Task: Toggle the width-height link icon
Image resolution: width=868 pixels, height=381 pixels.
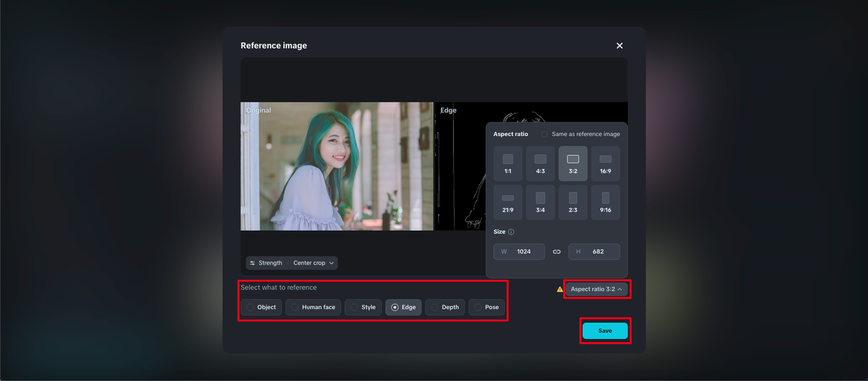Action: pyautogui.click(x=557, y=252)
